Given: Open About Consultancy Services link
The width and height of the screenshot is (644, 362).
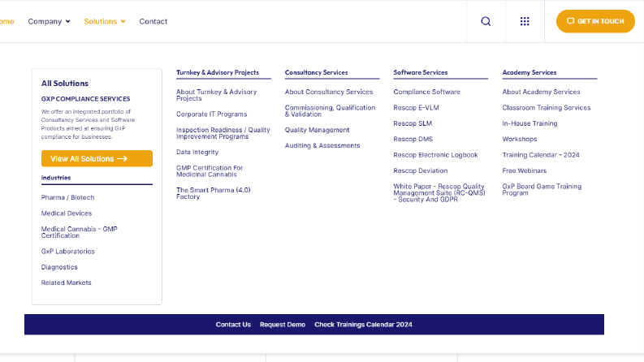Looking at the screenshot, I should point(329,92).
